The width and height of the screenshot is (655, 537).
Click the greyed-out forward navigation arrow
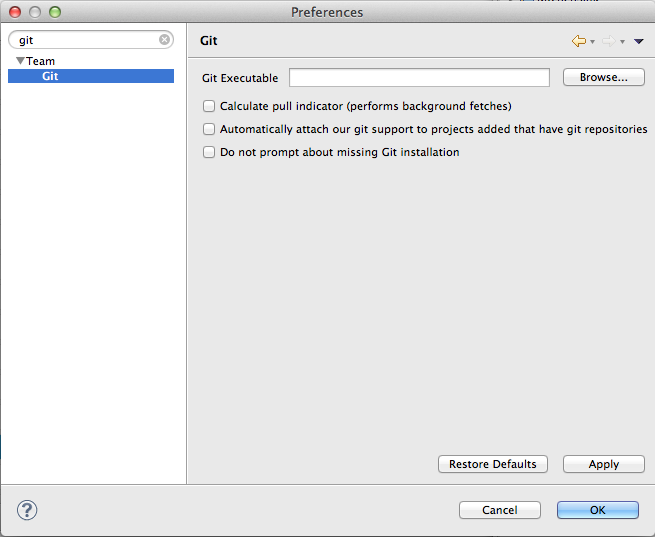609,41
